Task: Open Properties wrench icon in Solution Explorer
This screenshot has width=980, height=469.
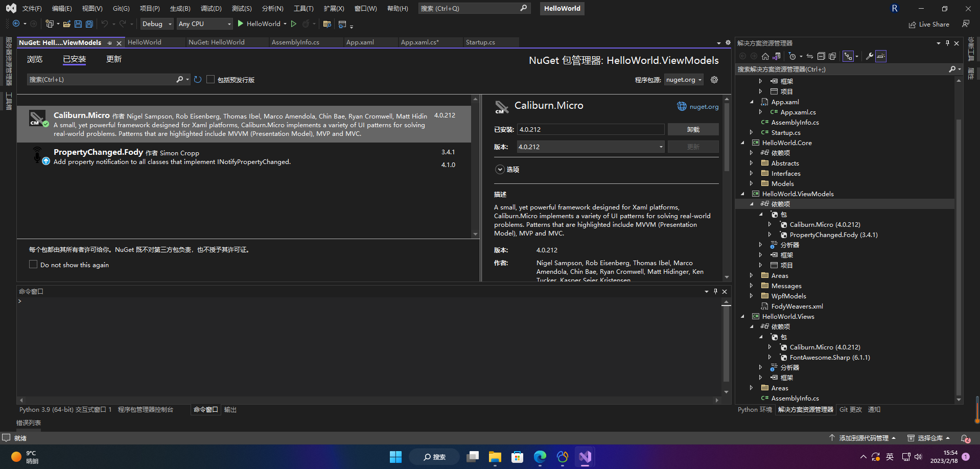Action: coord(869,56)
